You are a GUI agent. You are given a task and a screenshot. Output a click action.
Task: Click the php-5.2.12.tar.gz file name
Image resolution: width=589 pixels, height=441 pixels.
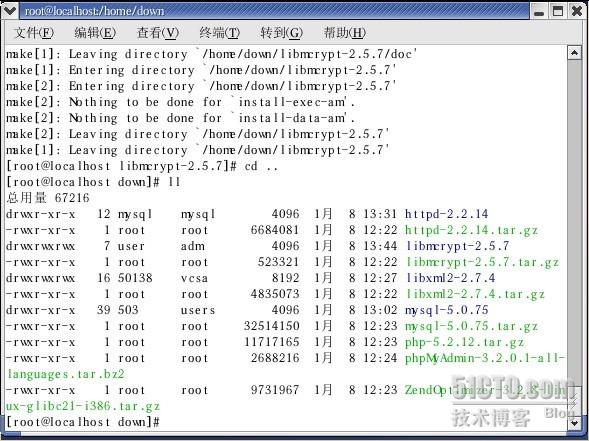click(464, 342)
